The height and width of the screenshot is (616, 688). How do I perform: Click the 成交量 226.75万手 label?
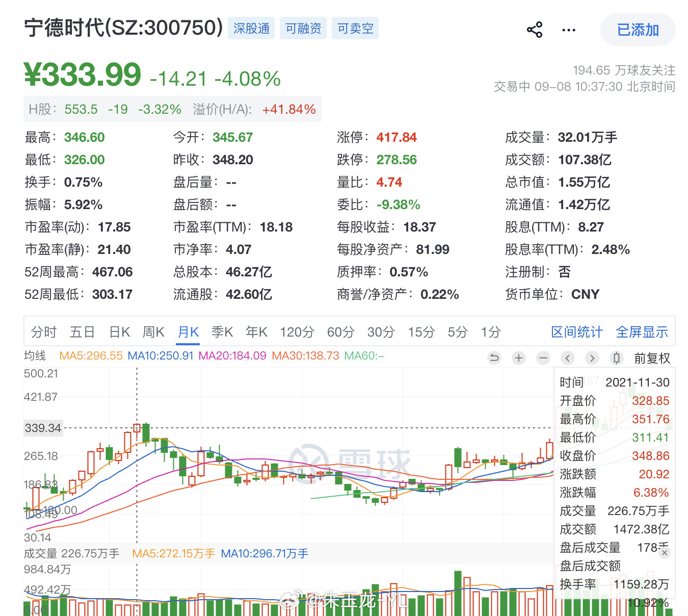pyautogui.click(x=71, y=553)
